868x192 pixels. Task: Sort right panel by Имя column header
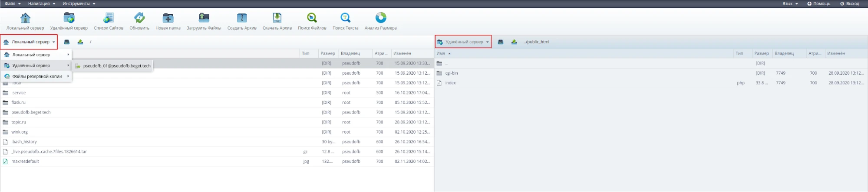[441, 54]
